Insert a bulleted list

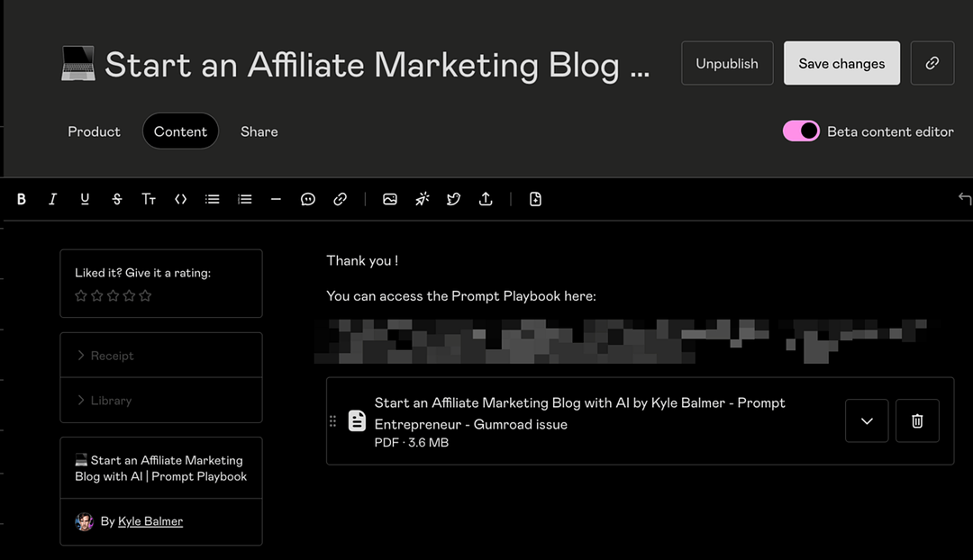[x=213, y=199]
